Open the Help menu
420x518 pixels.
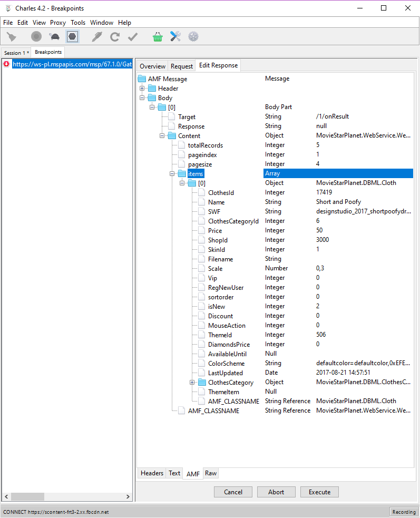point(124,23)
